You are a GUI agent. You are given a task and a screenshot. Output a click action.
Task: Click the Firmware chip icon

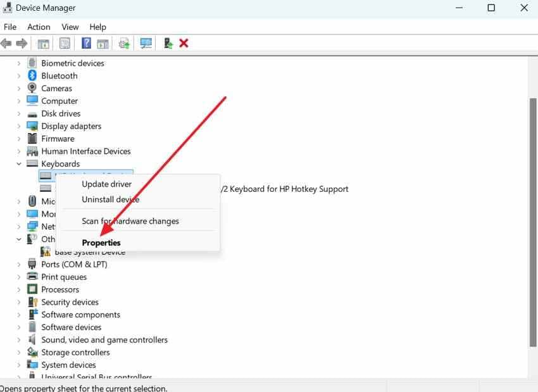coord(32,138)
